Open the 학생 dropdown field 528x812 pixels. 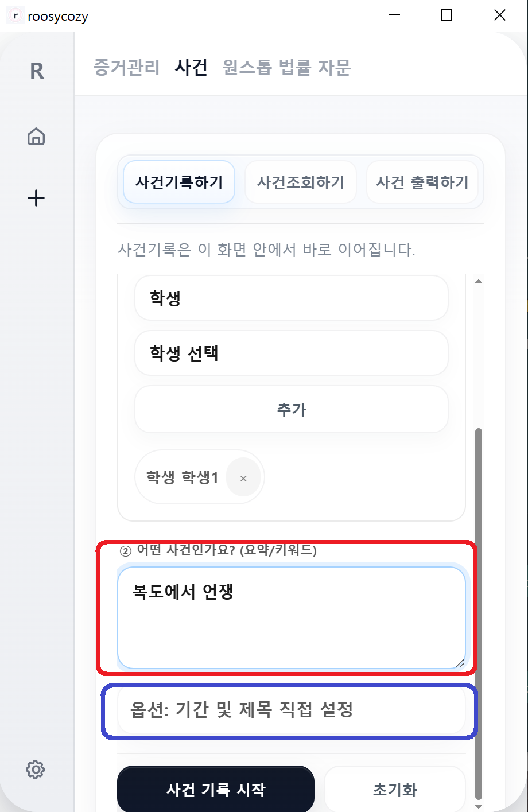pyautogui.click(x=291, y=297)
